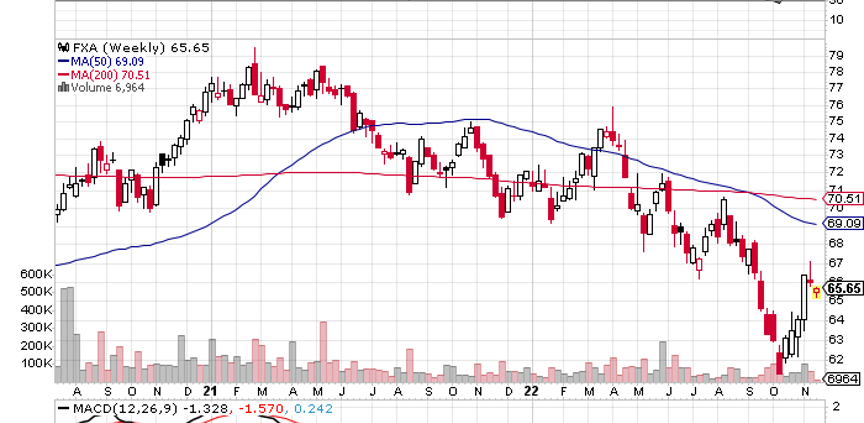Viewport: 864px width, 423px height.
Task: Click the volume bars icon in legend
Action: pyautogui.click(x=63, y=86)
